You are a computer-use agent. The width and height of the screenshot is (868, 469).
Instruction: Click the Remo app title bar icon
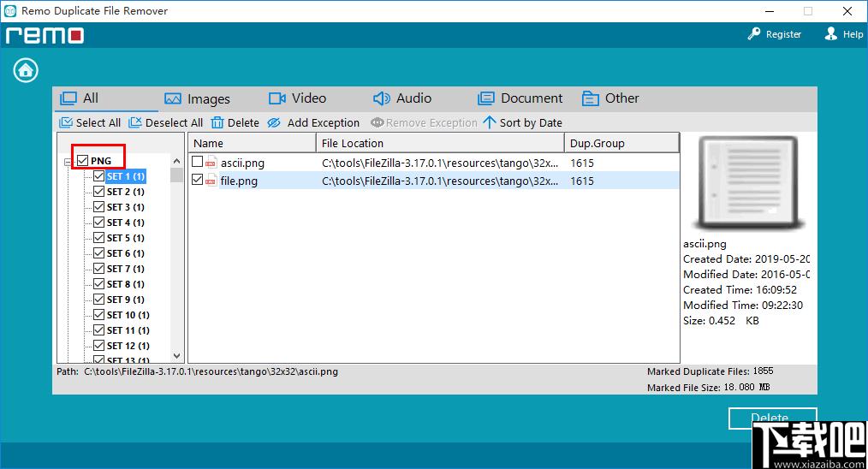point(10,10)
